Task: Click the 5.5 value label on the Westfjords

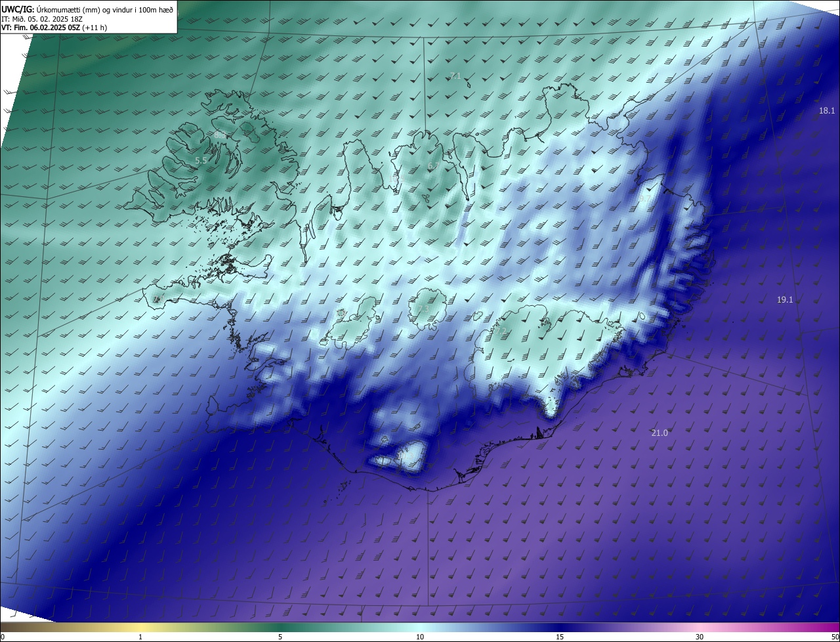Action: [x=201, y=161]
